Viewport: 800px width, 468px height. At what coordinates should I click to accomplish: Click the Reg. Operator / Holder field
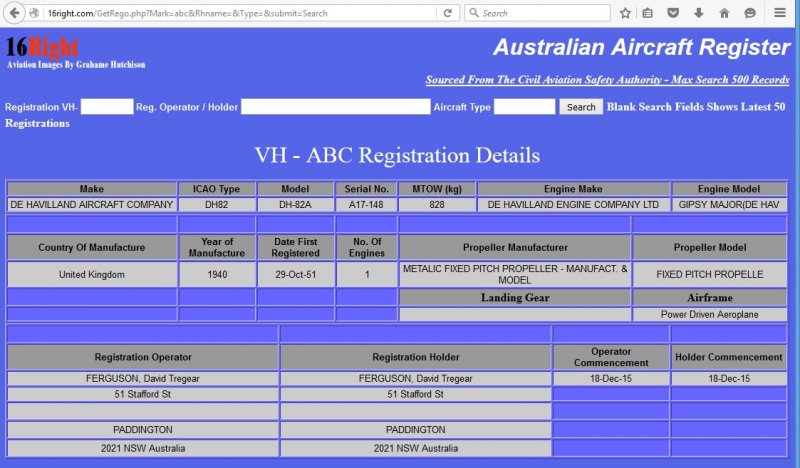coord(335,107)
